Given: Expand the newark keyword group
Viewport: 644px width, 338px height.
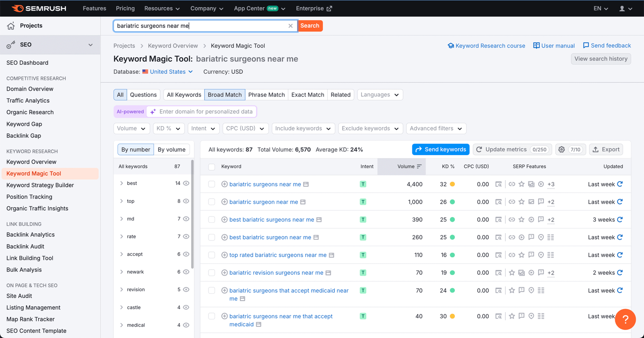Looking at the screenshot, I should click(x=122, y=272).
